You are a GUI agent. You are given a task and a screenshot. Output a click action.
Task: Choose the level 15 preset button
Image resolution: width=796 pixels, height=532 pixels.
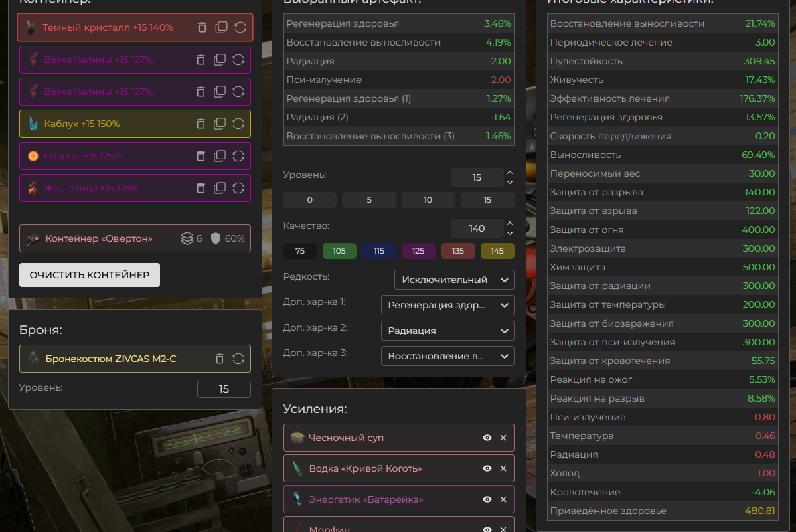(487, 200)
